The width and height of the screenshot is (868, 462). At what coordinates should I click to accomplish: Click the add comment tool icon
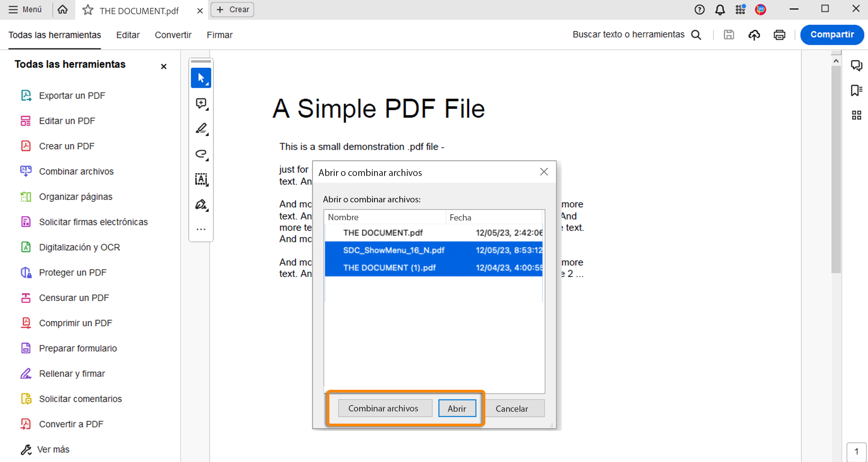[201, 103]
